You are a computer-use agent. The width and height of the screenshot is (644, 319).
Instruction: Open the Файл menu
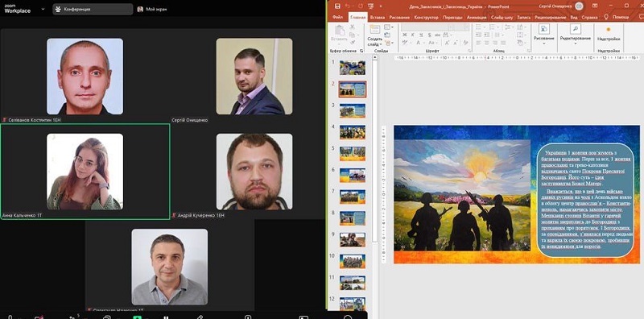(338, 17)
